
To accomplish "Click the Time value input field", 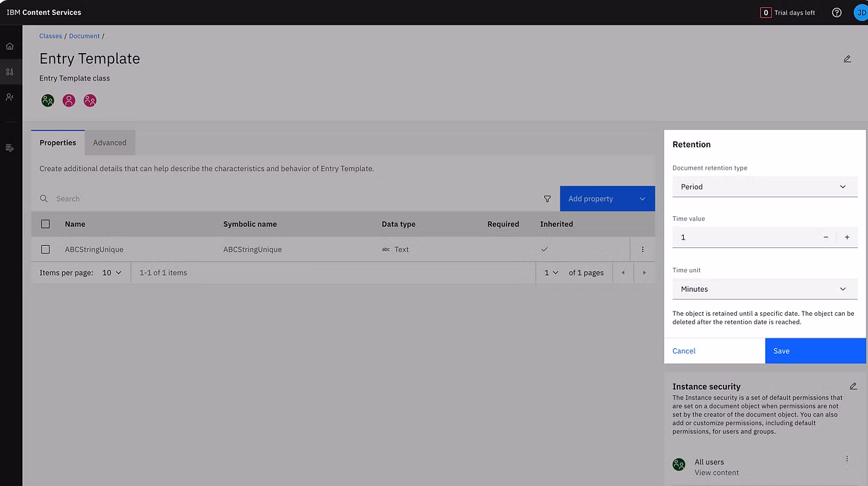I will tap(744, 237).
